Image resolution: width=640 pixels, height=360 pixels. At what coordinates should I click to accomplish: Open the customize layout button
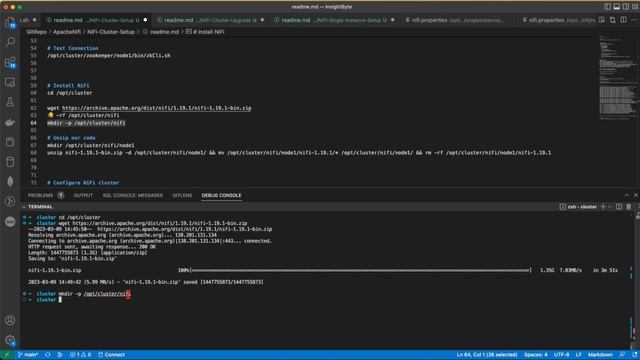click(636, 7)
